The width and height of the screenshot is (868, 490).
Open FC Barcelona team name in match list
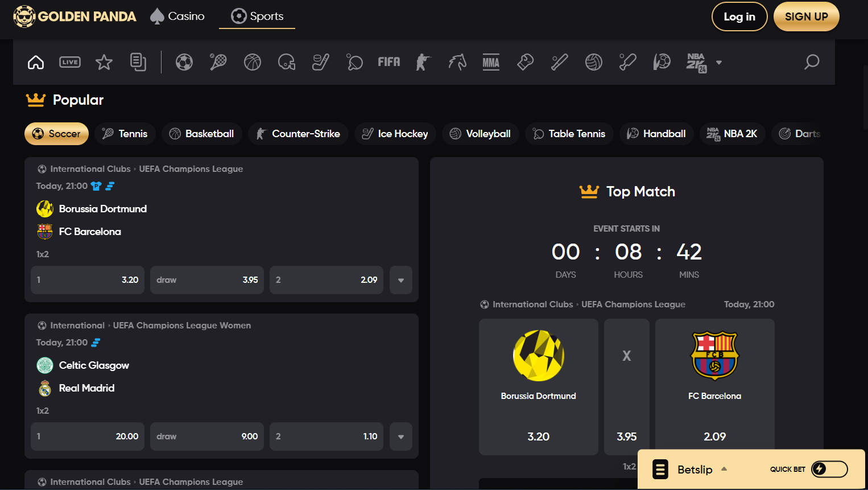click(x=90, y=232)
